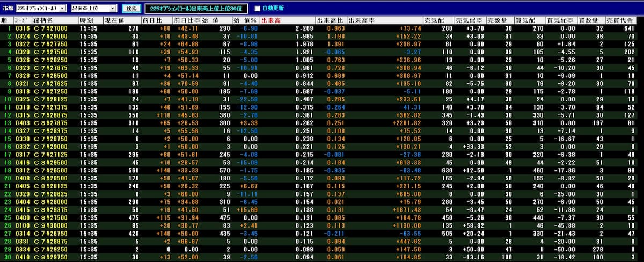Click the 出来高率 column header
This screenshot has width=644, height=262.
point(363,20)
